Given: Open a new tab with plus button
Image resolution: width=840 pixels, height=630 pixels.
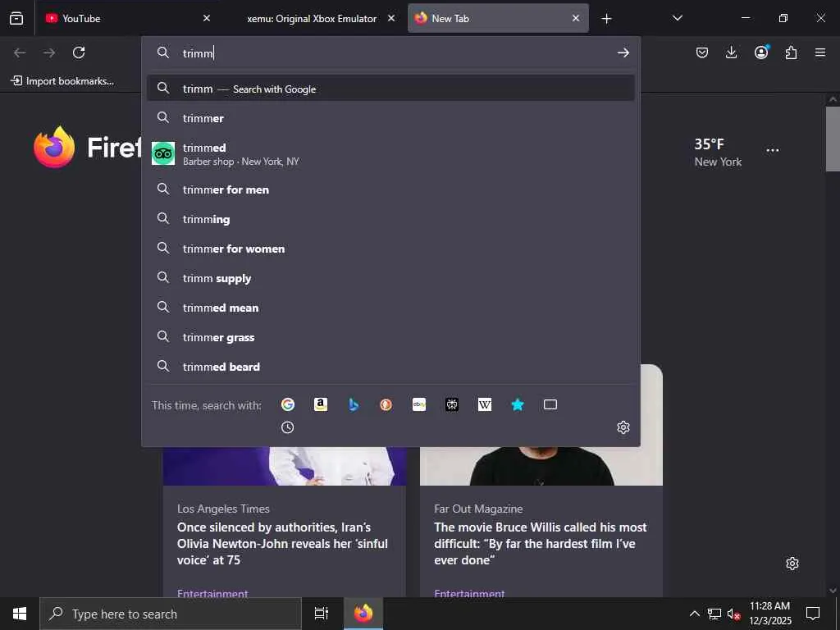Looking at the screenshot, I should tap(606, 19).
